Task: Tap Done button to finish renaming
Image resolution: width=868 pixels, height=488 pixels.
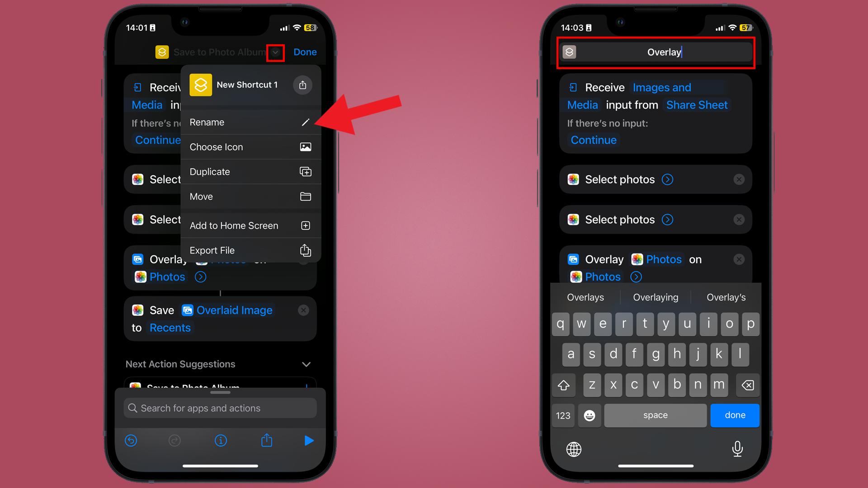Action: 734,415
